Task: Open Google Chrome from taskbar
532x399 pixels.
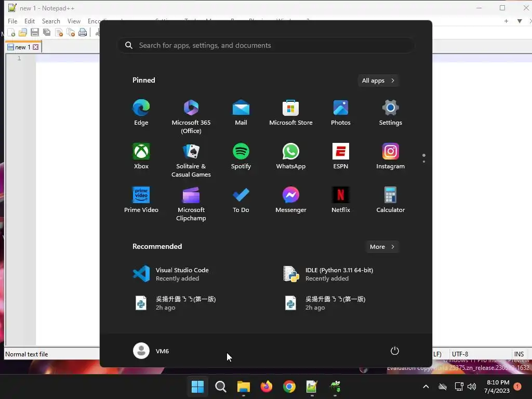Action: 289,387
